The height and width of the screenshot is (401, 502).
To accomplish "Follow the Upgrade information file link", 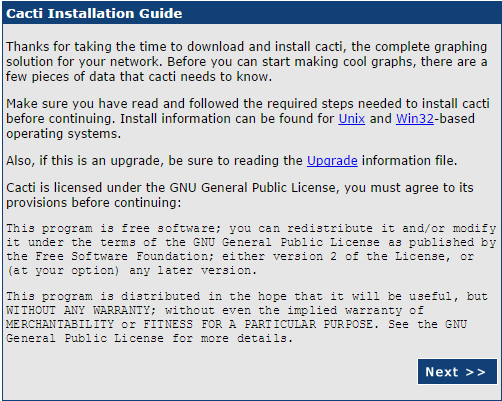I will (332, 161).
